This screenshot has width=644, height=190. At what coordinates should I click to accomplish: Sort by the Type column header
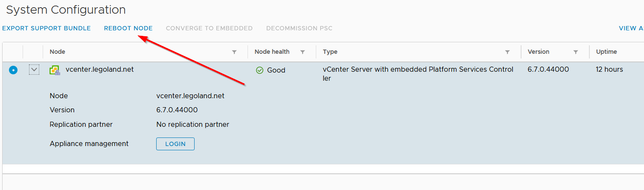[x=330, y=52]
